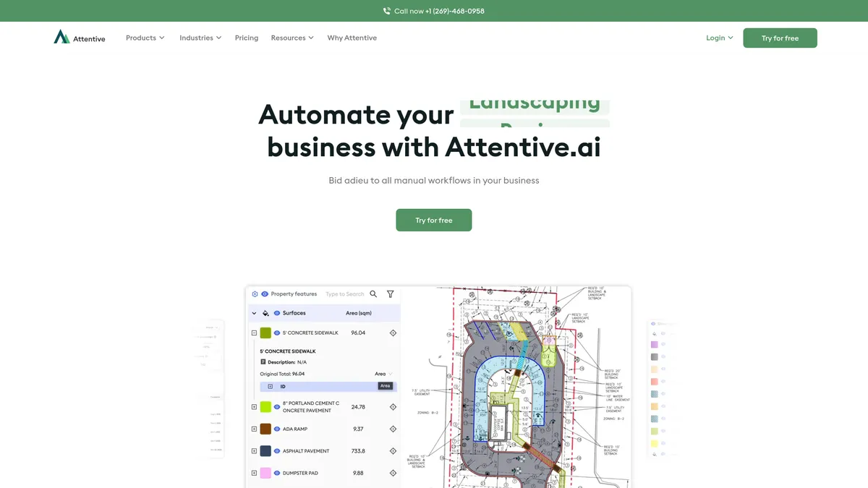This screenshot has width=868, height=488.
Task: Locate 5' CONCRETE SIDEWALK with its target icon
Action: (393, 333)
